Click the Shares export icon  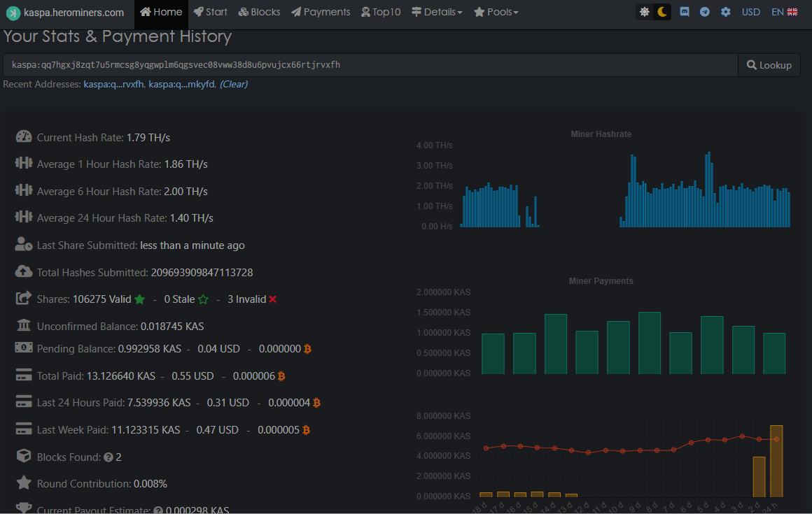click(x=23, y=298)
